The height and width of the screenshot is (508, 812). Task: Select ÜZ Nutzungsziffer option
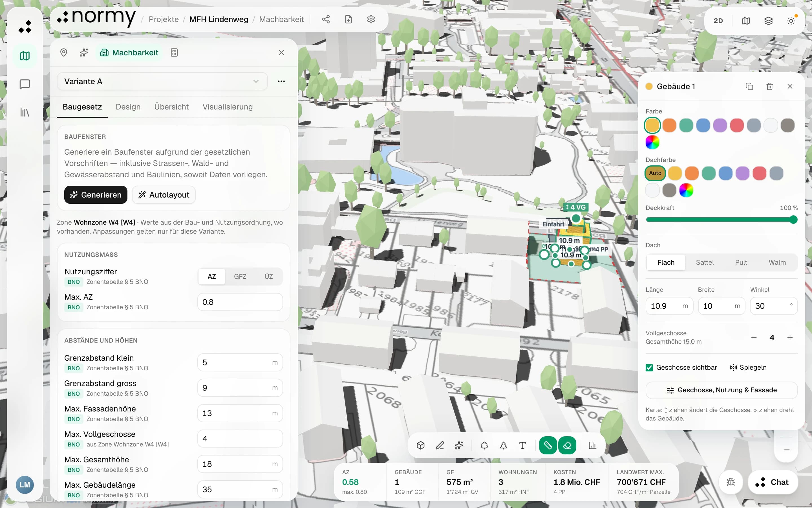click(x=268, y=277)
